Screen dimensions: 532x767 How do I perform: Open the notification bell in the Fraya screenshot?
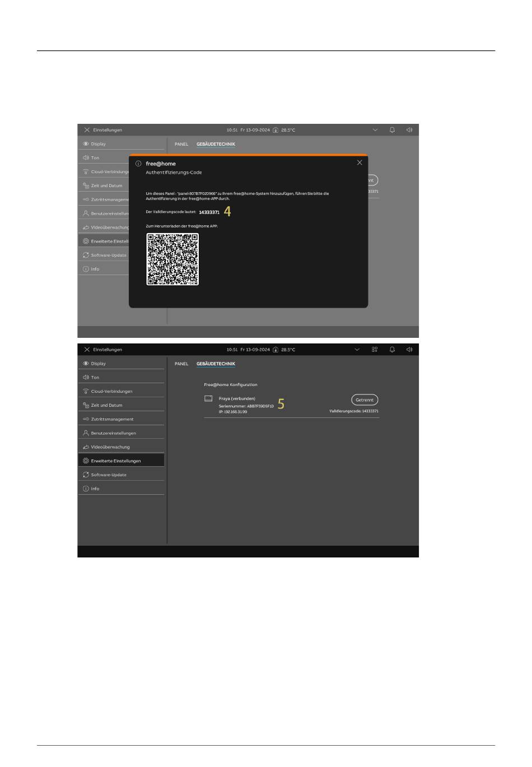tap(392, 350)
